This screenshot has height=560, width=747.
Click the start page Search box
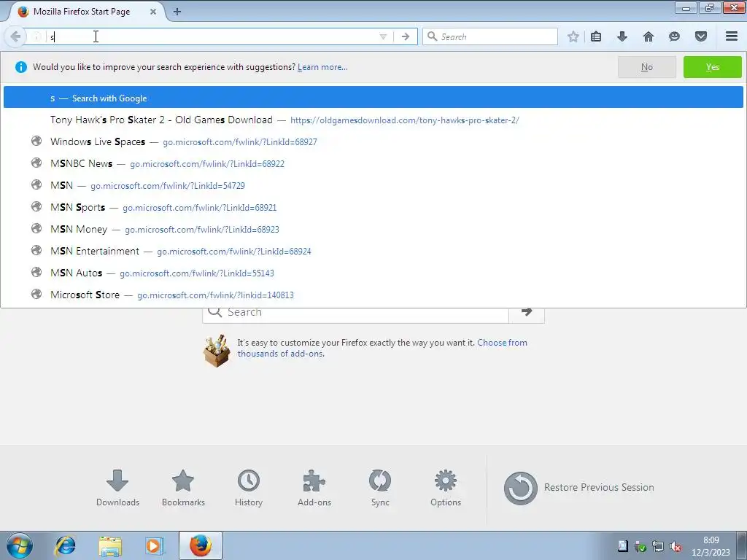coord(355,315)
